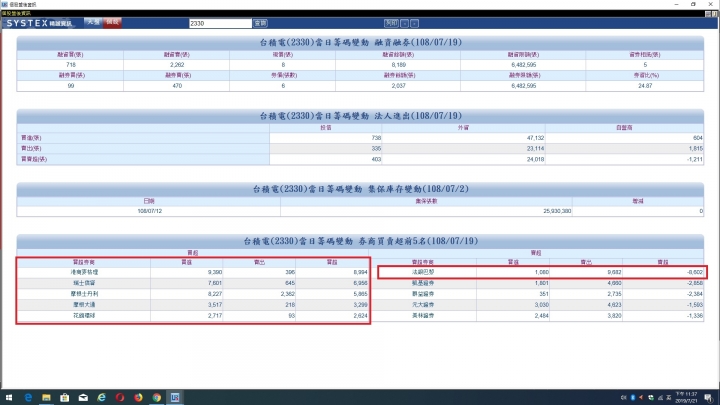Screen dimensions: 720x405
Task: Select the buy volume 9,390
Action: click(x=214, y=272)
